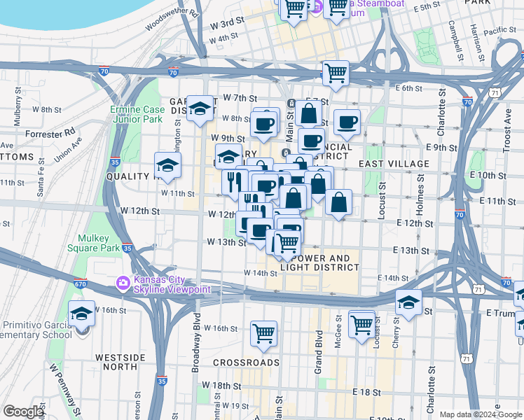The image size is (524, 420).
Task: Click the Woodswether Rd street label
Action: pyautogui.click(x=172, y=18)
